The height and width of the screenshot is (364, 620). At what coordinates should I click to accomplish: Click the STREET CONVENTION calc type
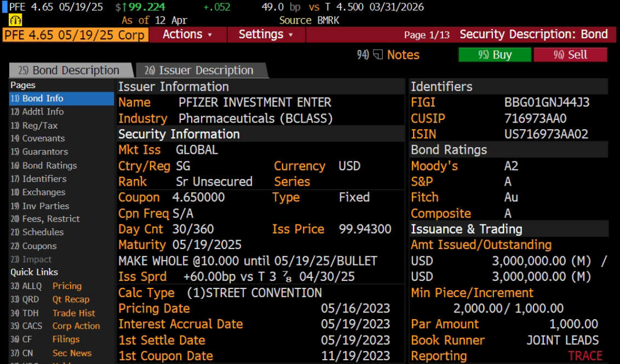click(x=254, y=292)
